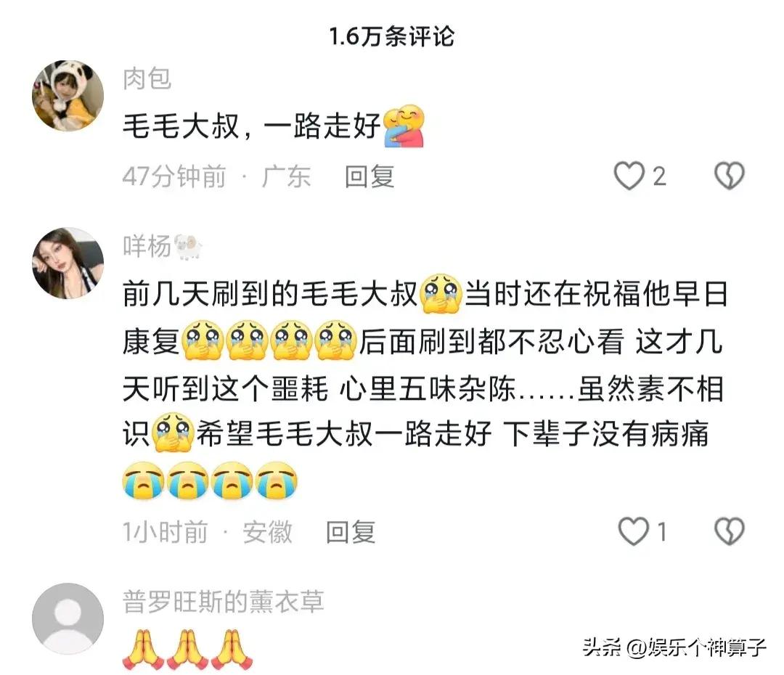Open the username 肉包

click(147, 79)
